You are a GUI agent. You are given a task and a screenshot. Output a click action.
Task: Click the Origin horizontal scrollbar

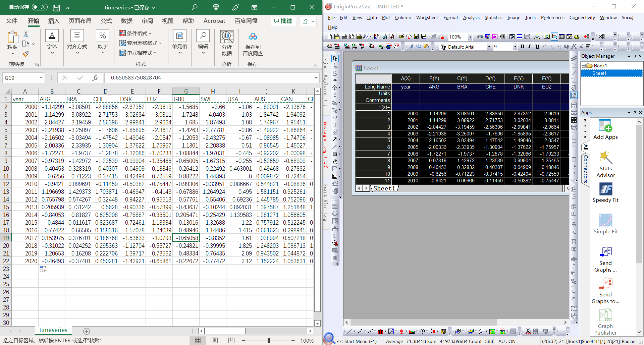tap(456, 322)
